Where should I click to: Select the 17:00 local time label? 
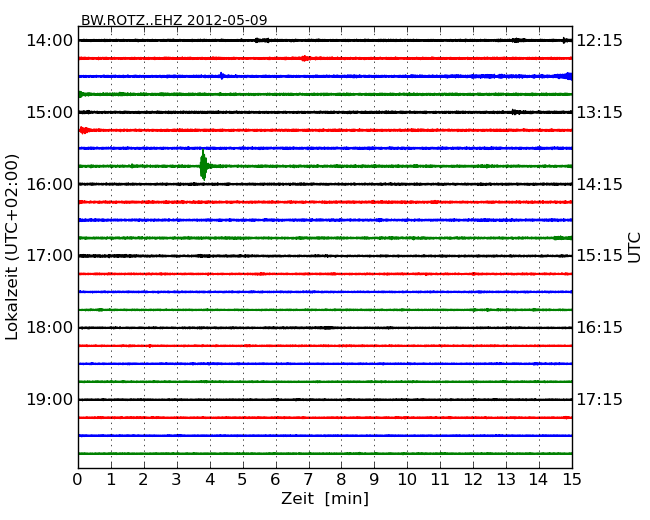click(x=49, y=256)
